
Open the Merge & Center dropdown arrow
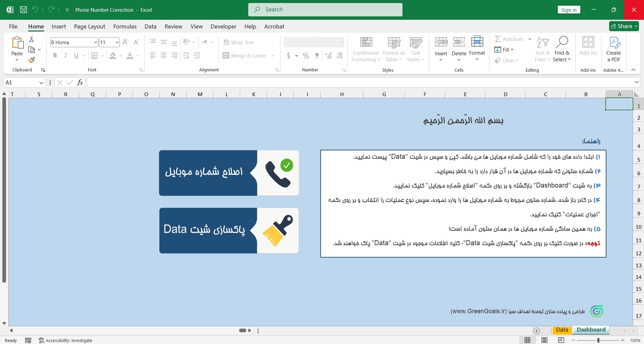pyautogui.click(x=273, y=56)
